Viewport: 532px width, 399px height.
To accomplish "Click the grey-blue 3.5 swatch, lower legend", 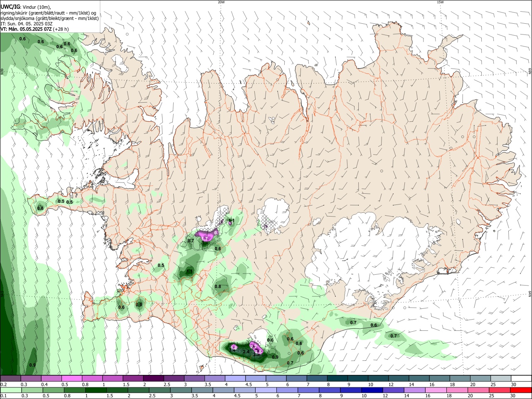I will point(202,390).
